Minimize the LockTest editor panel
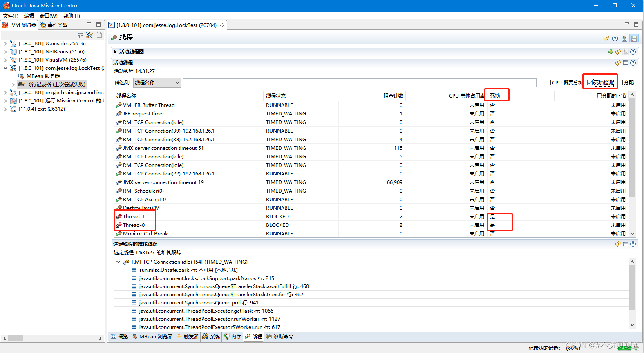The height and width of the screenshot is (353, 644). 627,24
